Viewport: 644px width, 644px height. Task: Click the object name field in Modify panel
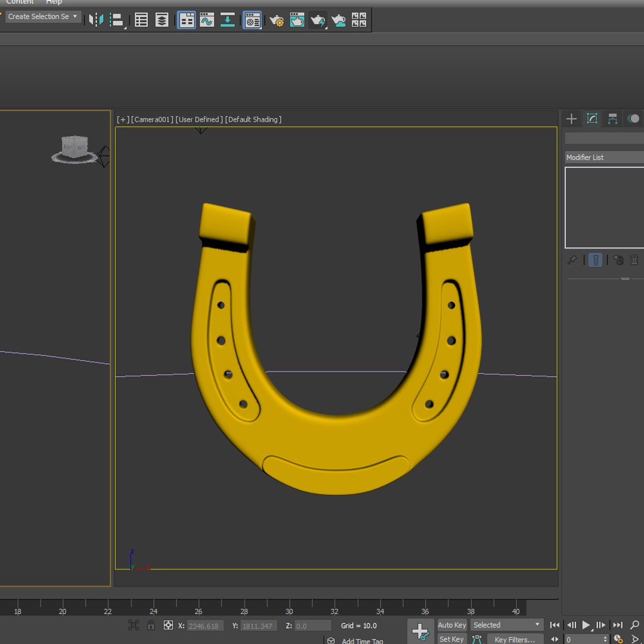click(604, 138)
